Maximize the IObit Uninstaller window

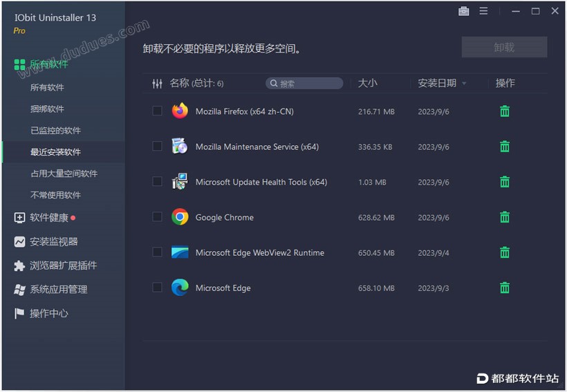point(535,11)
